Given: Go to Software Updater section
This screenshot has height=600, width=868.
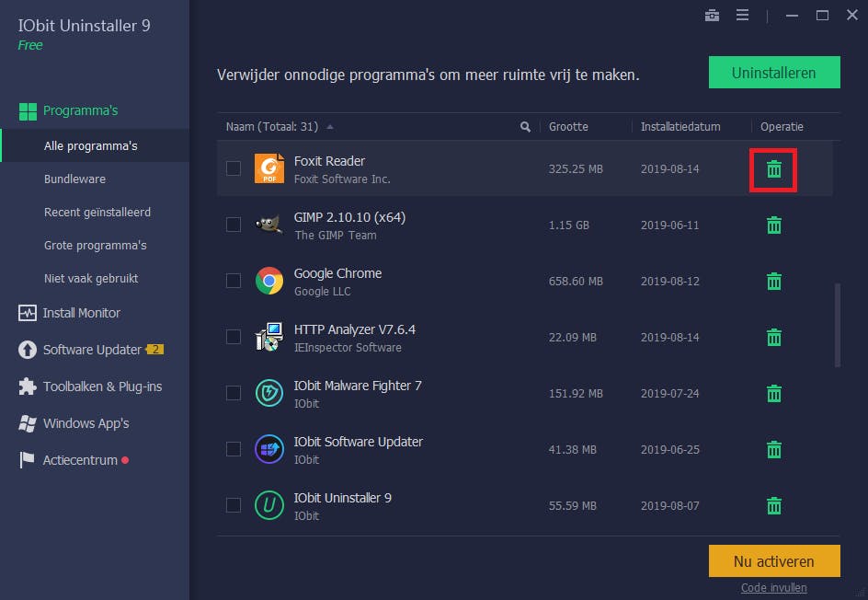Looking at the screenshot, I should 95,350.
